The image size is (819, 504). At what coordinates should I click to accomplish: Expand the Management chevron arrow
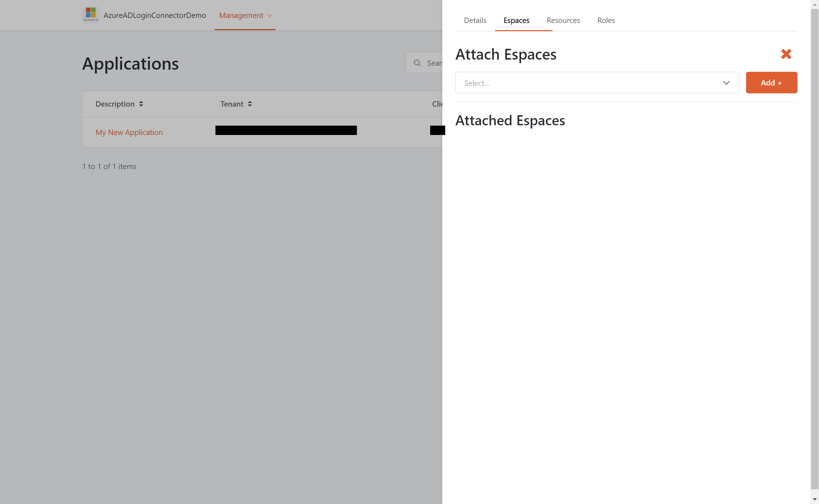pos(270,15)
